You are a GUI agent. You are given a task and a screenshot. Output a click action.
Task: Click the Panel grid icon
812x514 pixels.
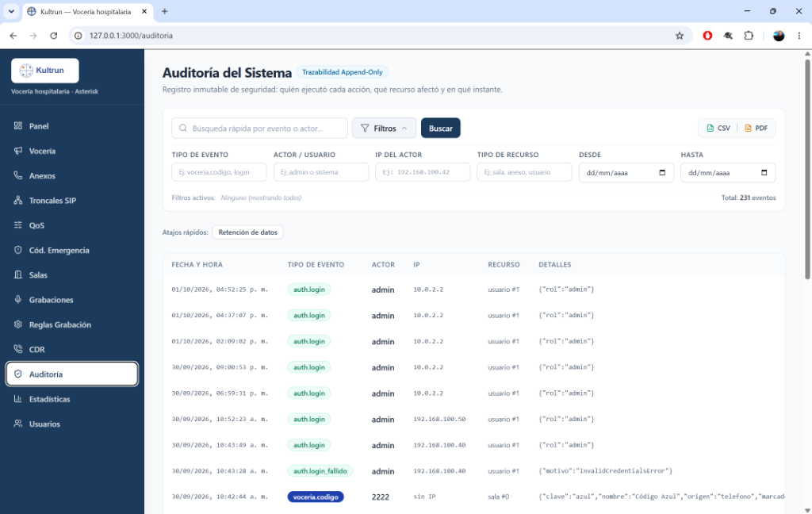(x=18, y=126)
